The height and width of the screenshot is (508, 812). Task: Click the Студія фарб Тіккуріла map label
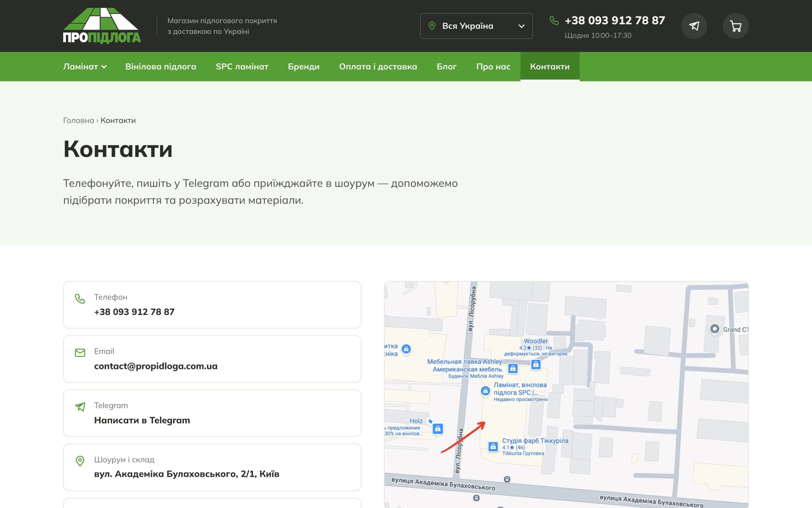[535, 440]
